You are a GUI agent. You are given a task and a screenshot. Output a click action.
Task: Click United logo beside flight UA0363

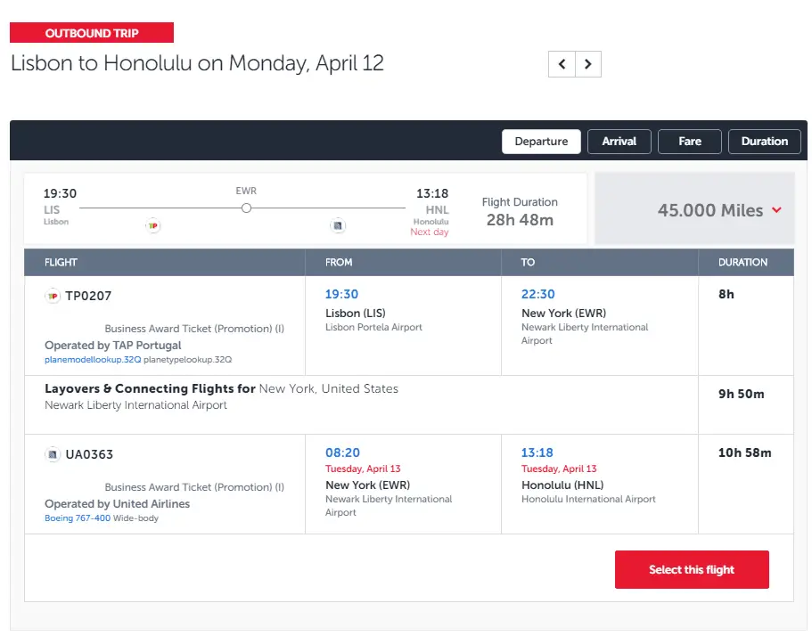pos(53,454)
